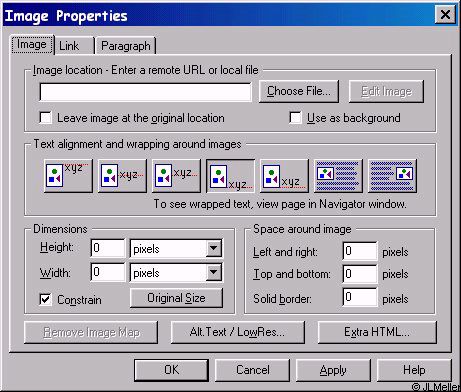The height and width of the screenshot is (392, 461).
Task: Open Alt.Text / LowRes dialog
Action: 238,332
